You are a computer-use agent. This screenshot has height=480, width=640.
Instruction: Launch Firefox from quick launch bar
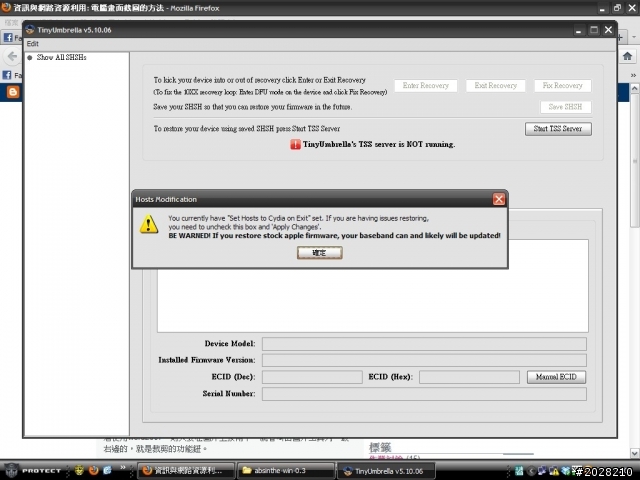[93, 471]
